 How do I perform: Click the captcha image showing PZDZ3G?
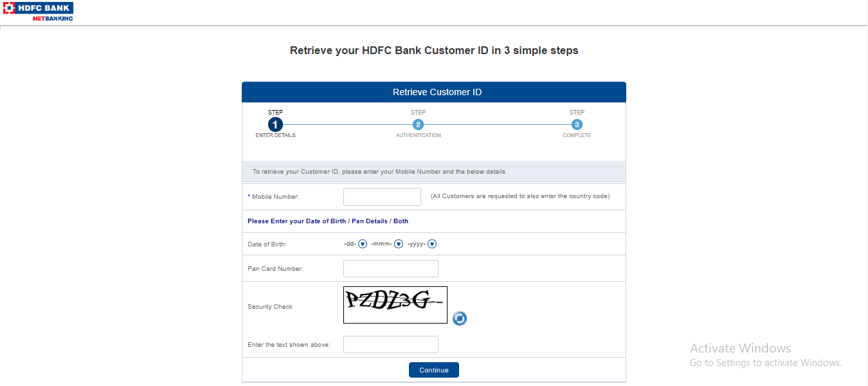coord(395,304)
